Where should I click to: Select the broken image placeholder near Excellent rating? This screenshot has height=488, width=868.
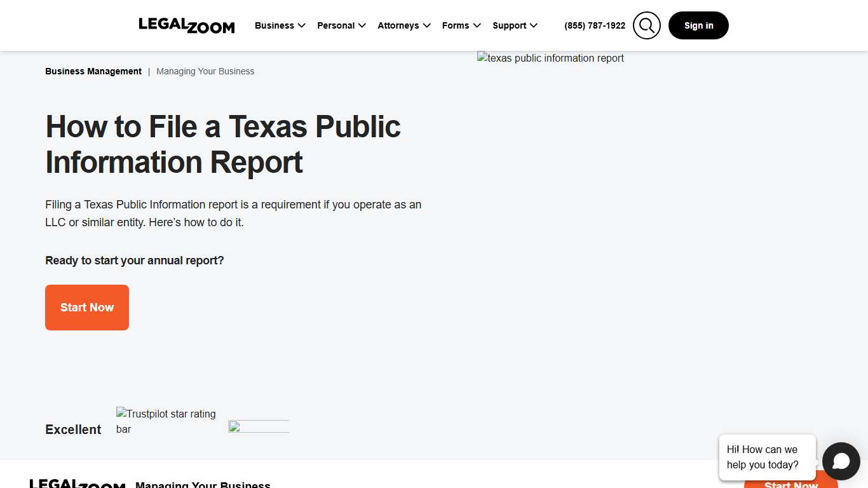[258, 426]
